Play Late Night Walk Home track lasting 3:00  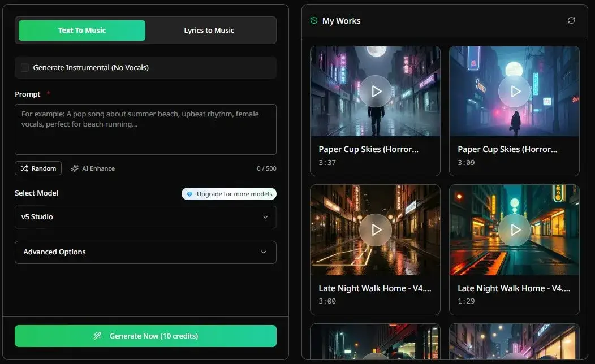tap(376, 230)
